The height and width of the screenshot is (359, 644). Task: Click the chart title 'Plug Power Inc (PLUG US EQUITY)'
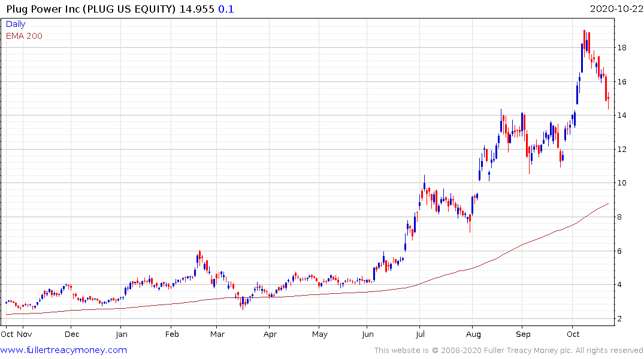point(91,9)
